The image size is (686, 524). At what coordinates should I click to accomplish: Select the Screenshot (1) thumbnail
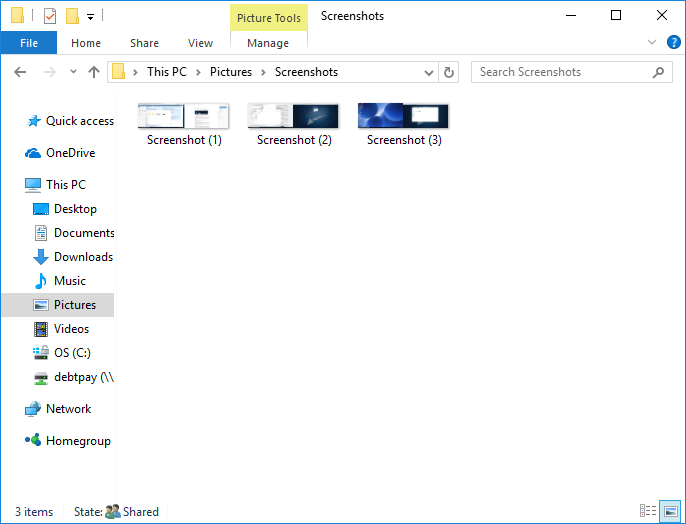point(183,116)
